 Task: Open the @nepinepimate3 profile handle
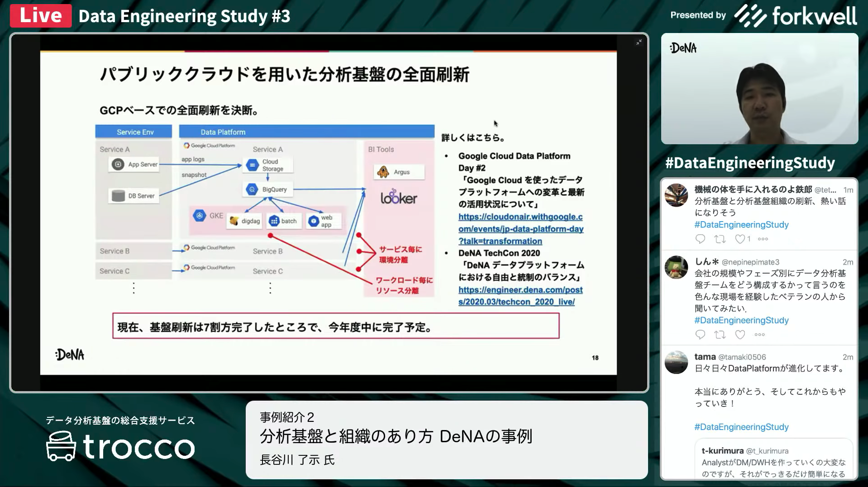click(x=750, y=262)
